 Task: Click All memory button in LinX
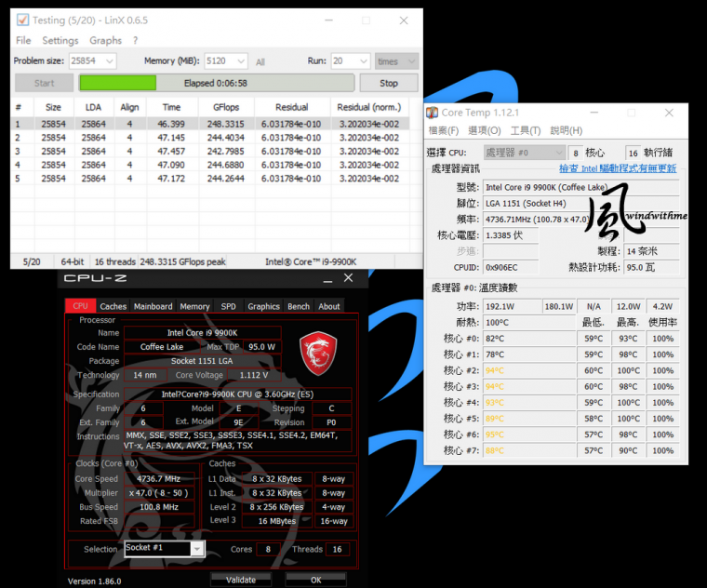coord(260,61)
